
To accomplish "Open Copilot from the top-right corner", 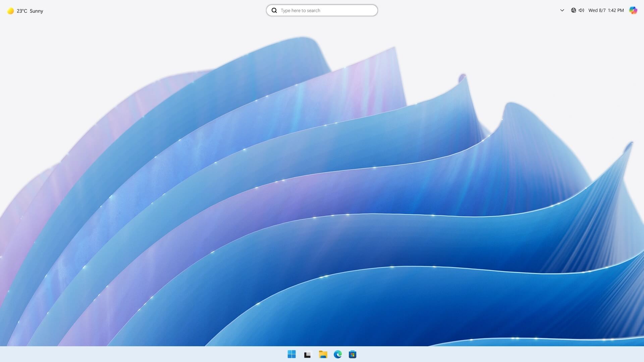I will click(x=633, y=10).
